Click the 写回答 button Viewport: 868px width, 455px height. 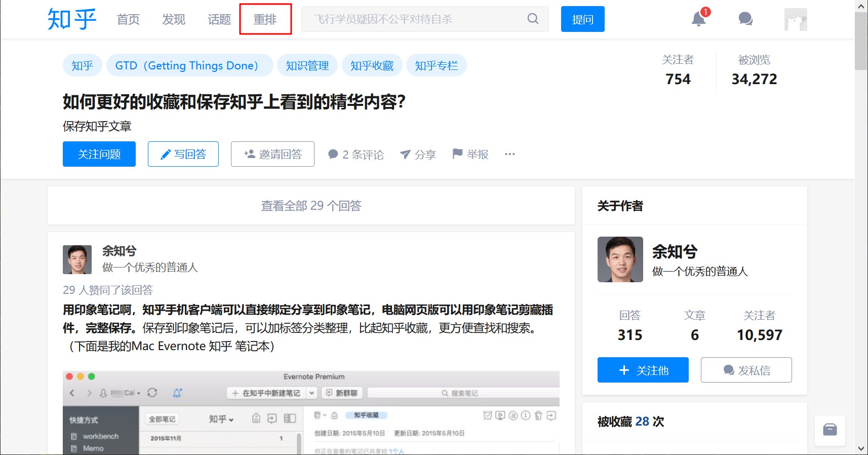coord(183,154)
